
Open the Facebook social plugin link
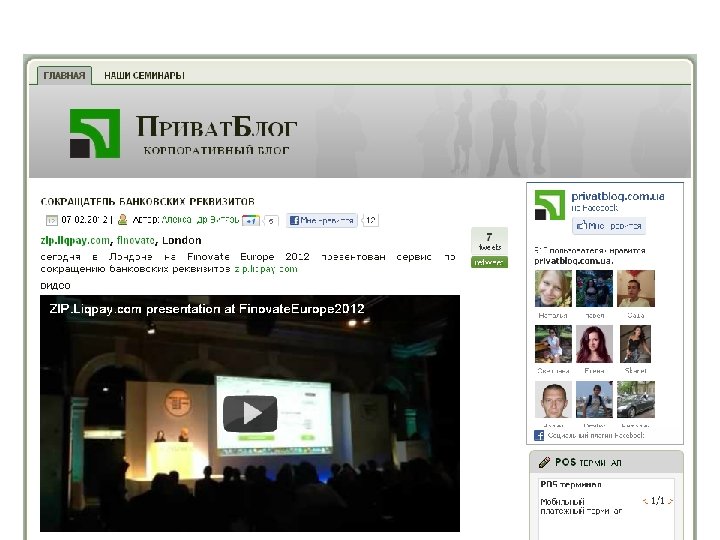click(596, 435)
